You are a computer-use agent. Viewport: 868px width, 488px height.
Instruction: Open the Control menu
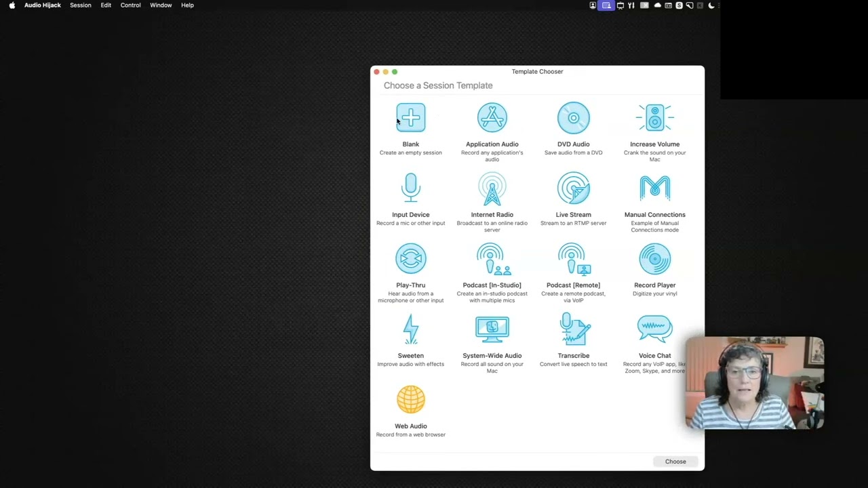[x=131, y=5]
